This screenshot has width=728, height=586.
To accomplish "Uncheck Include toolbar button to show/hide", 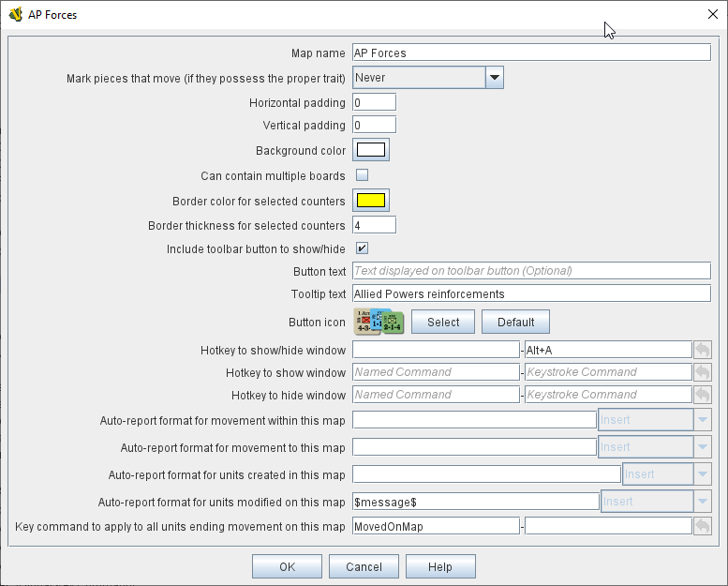I will 362,248.
